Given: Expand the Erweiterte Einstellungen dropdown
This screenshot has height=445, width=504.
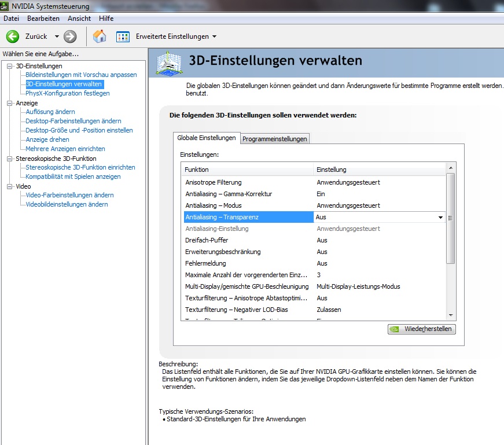Looking at the screenshot, I should coord(215,36).
